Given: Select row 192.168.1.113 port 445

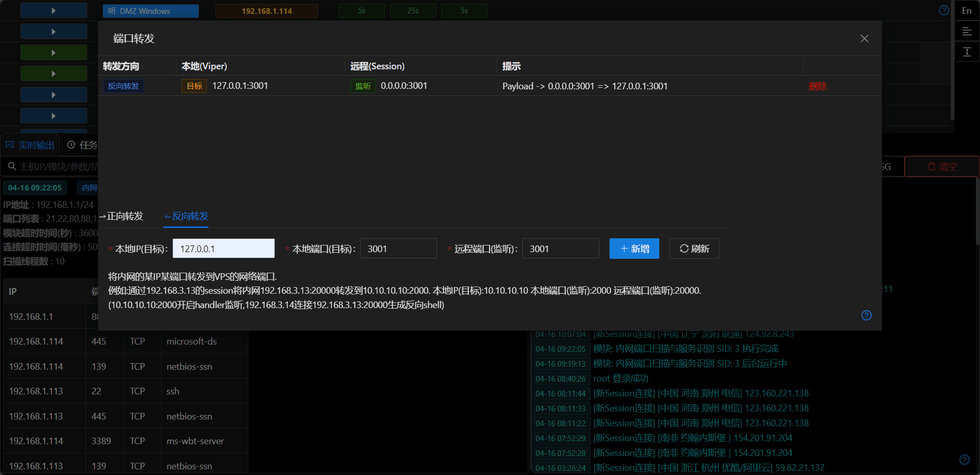Looking at the screenshot, I should 126,416.
